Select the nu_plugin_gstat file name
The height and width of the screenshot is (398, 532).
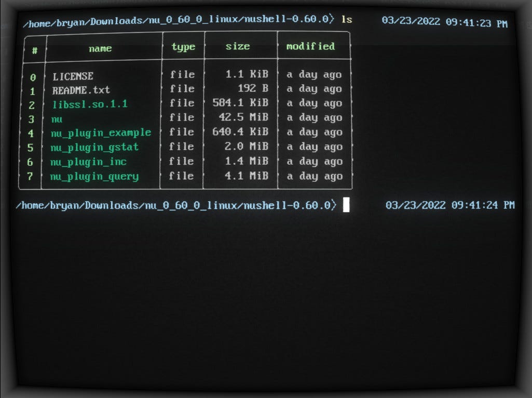point(94,148)
